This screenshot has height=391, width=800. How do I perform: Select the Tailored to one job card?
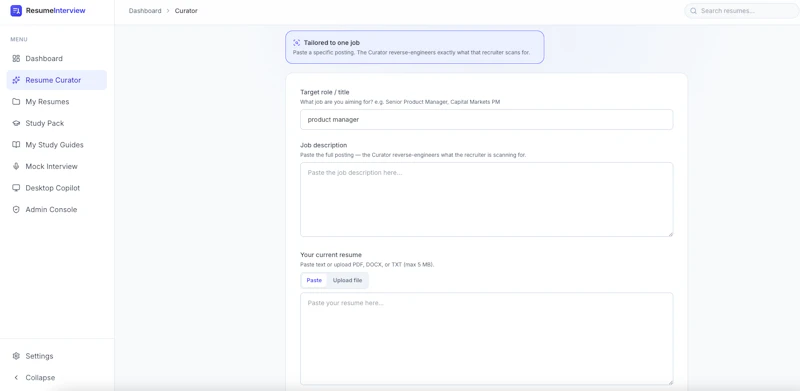(x=415, y=47)
